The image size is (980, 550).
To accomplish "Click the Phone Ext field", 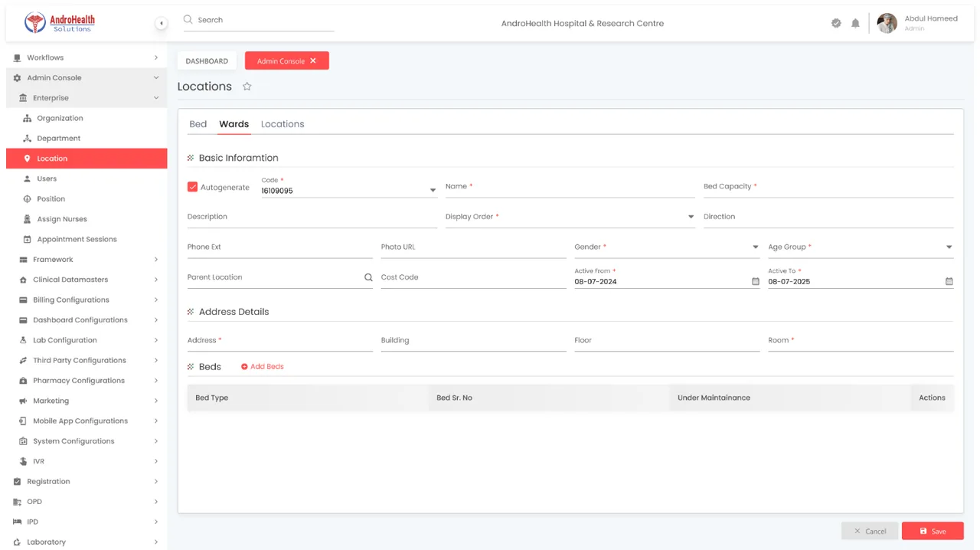I will click(280, 247).
